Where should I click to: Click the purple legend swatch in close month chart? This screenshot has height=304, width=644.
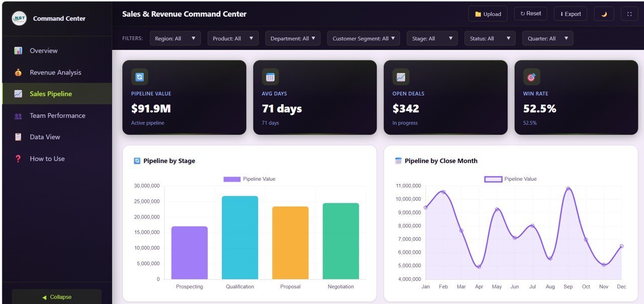(x=493, y=179)
